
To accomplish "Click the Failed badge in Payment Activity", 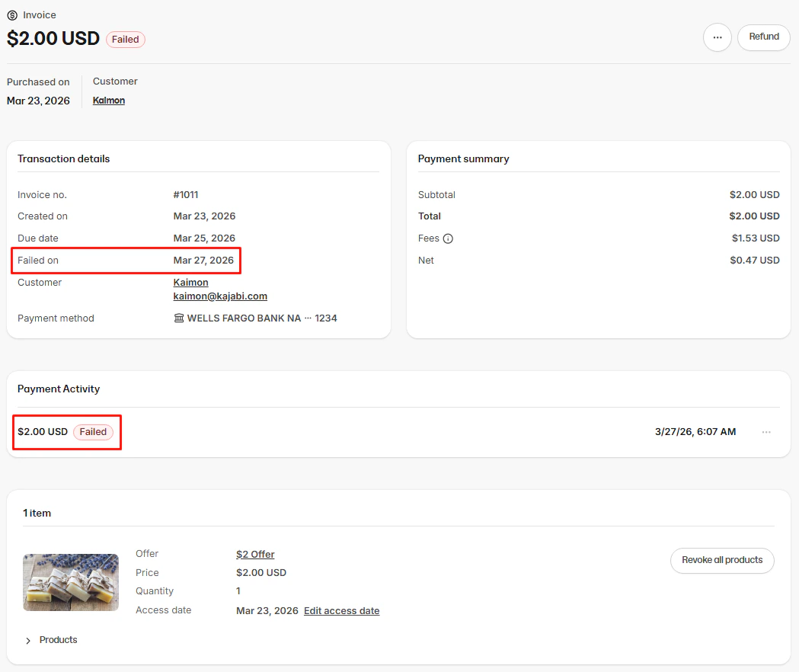I will [x=93, y=432].
